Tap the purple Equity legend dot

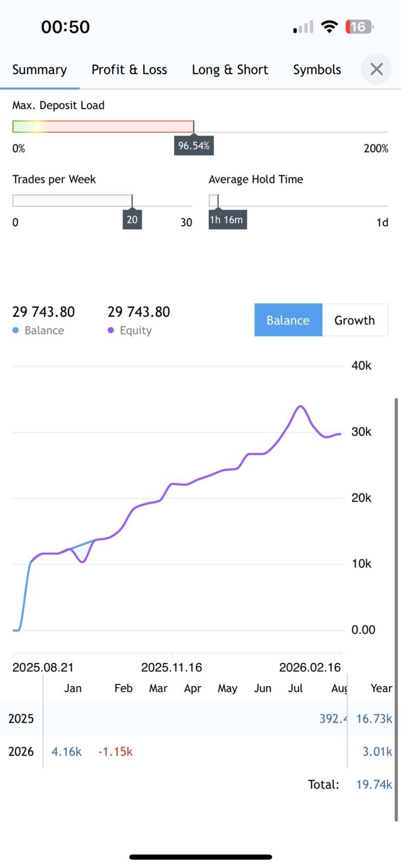(x=111, y=330)
